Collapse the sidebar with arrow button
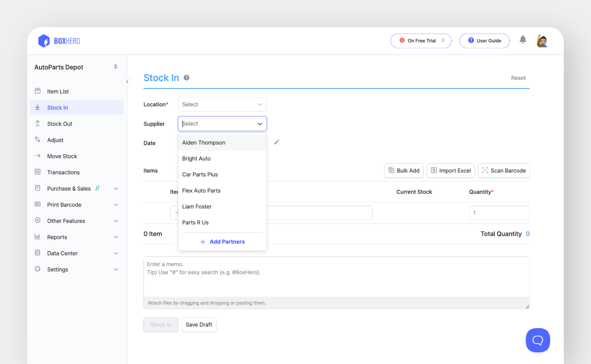 (127, 82)
